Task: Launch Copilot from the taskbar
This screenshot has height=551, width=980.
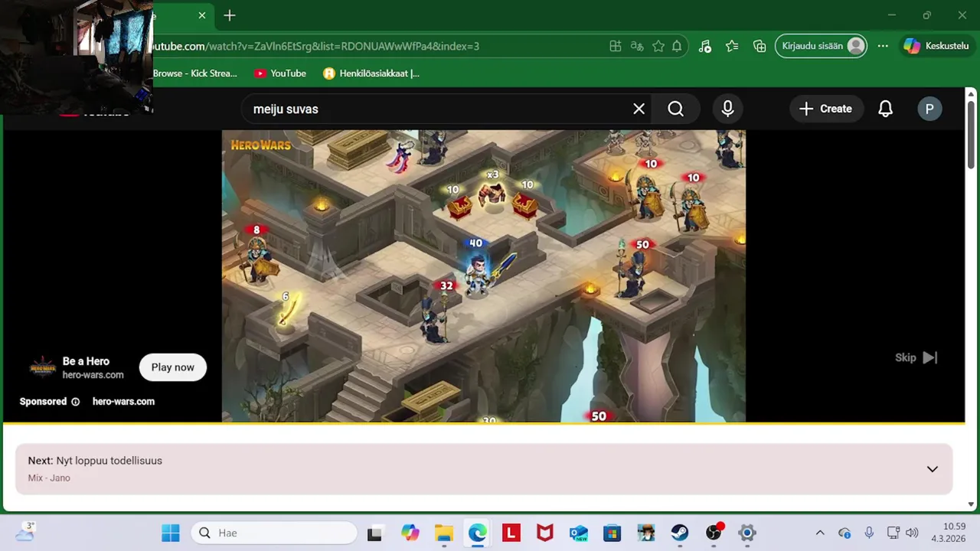Action: click(410, 533)
